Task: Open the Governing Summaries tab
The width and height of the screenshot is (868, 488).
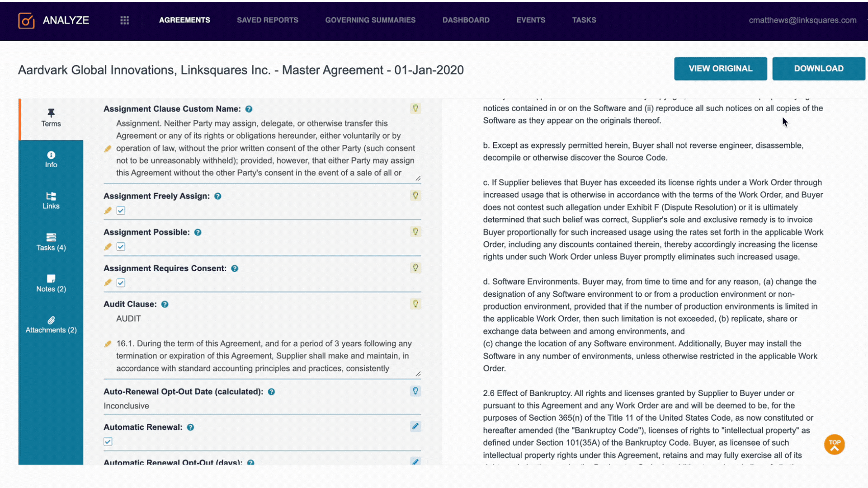Action: 370,20
